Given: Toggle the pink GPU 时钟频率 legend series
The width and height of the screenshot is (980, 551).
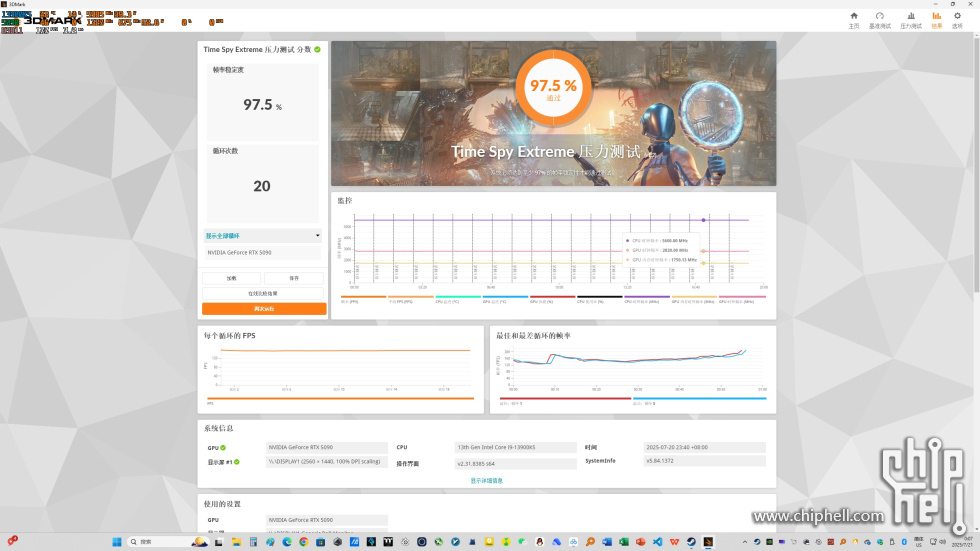Looking at the screenshot, I should [x=742, y=299].
